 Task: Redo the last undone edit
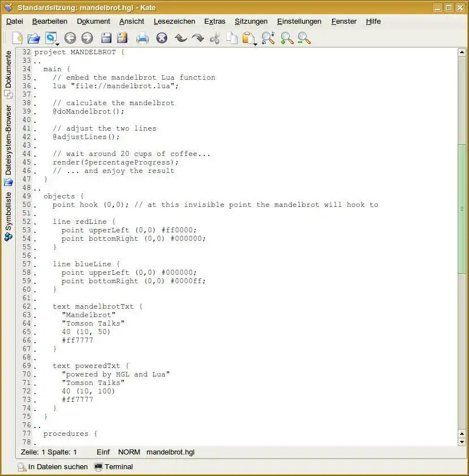point(198,38)
